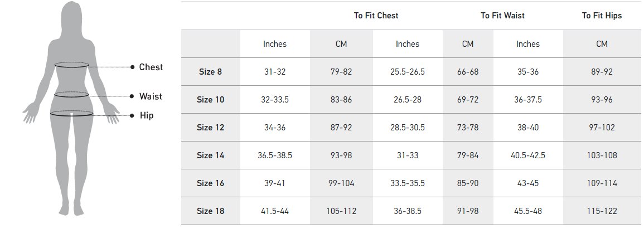Image resolution: width=644 pixels, height=229 pixels.
Task: Pick the Size 14 row label
Action: tap(210, 155)
